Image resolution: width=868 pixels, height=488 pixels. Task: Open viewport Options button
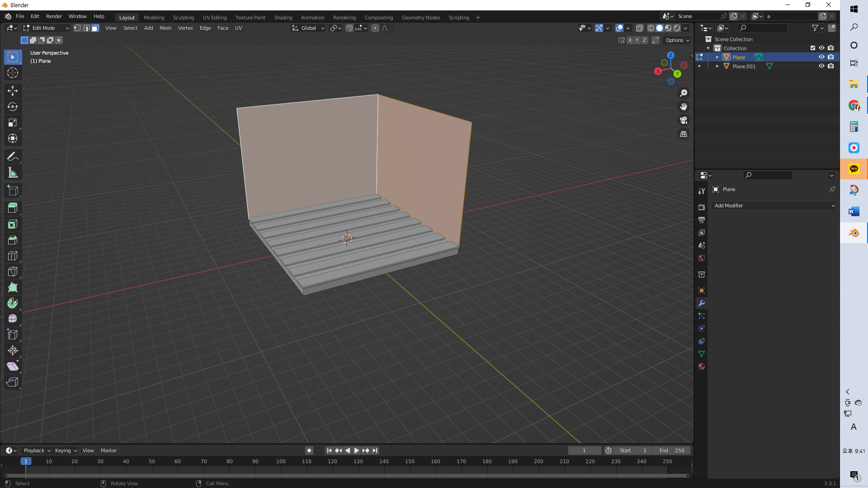677,40
